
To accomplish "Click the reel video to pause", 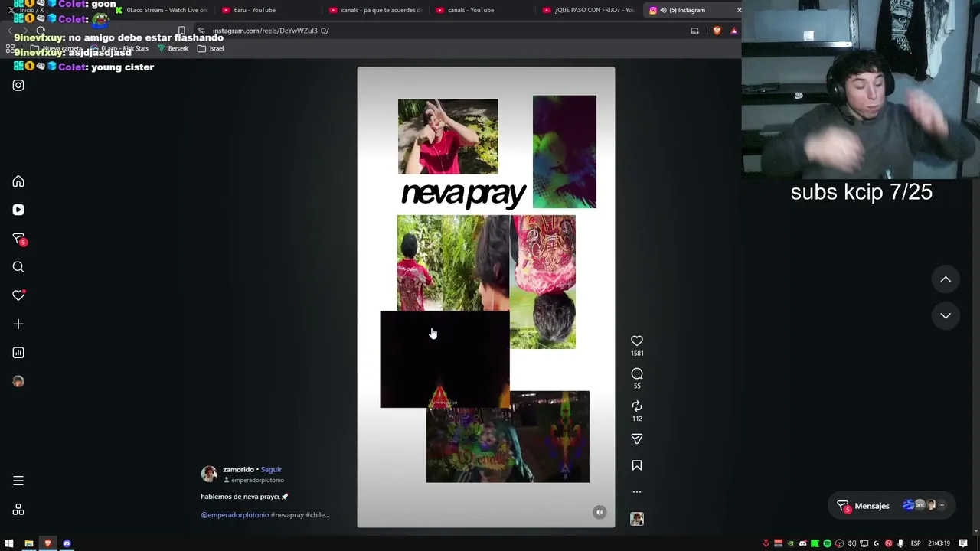I will (485, 297).
